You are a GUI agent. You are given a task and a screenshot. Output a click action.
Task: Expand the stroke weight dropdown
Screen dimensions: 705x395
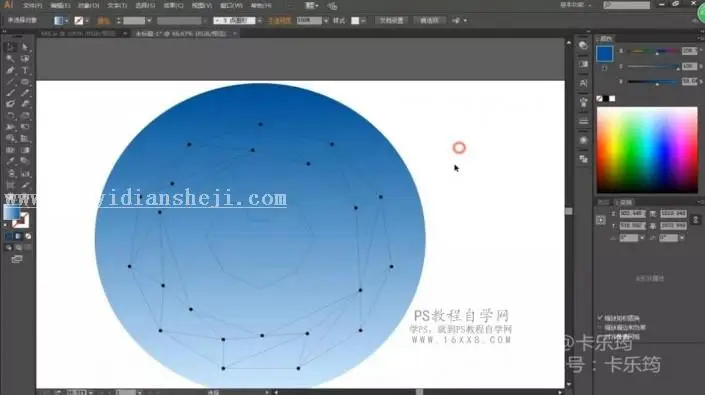point(149,21)
